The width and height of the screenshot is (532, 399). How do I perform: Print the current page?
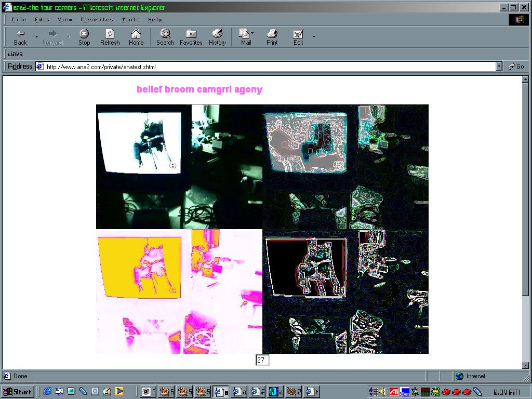click(x=272, y=36)
